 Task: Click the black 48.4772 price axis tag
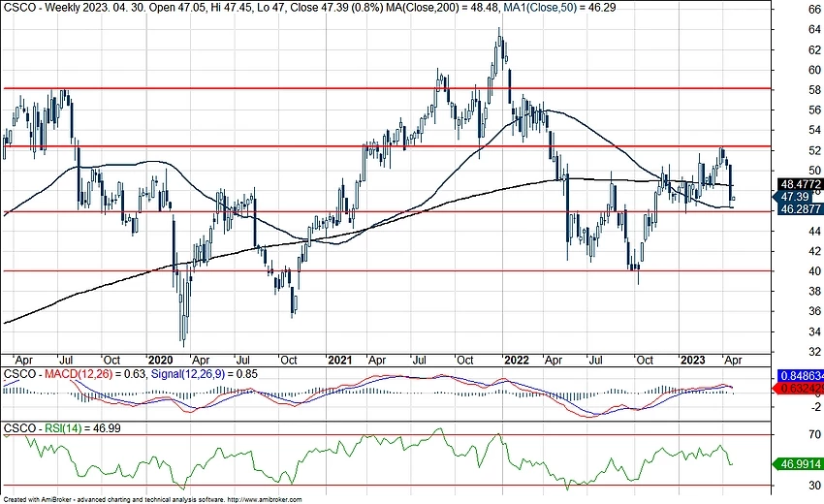point(801,184)
